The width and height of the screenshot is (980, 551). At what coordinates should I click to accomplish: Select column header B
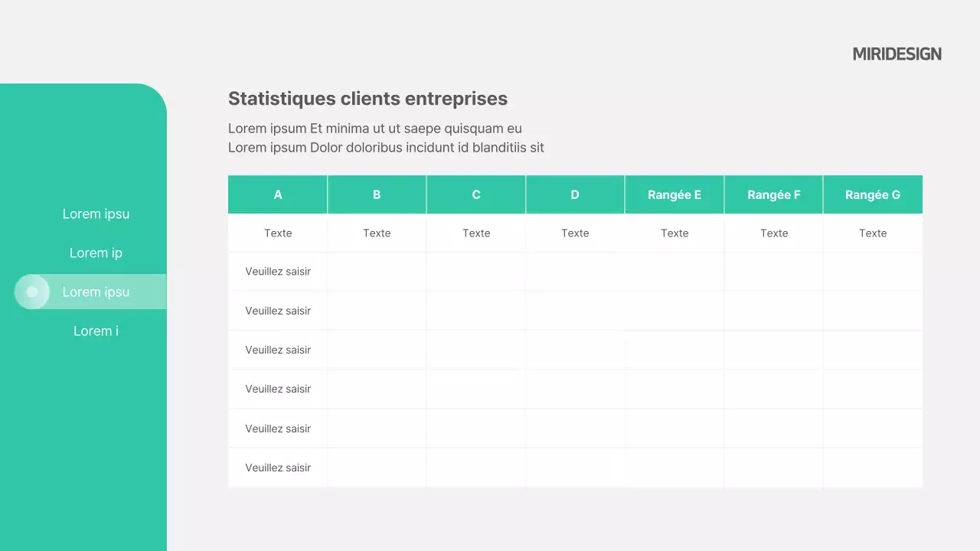377,194
